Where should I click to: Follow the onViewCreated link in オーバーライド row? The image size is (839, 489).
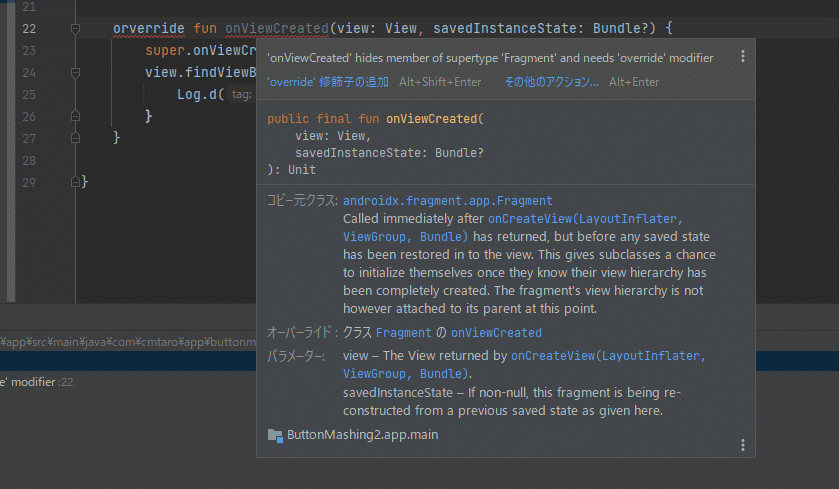click(496, 333)
